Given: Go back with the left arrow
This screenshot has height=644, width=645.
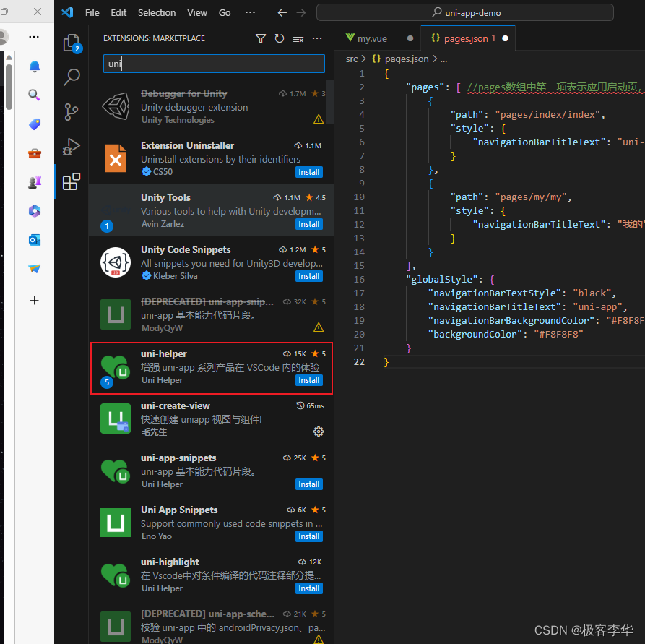Looking at the screenshot, I should coord(282,13).
